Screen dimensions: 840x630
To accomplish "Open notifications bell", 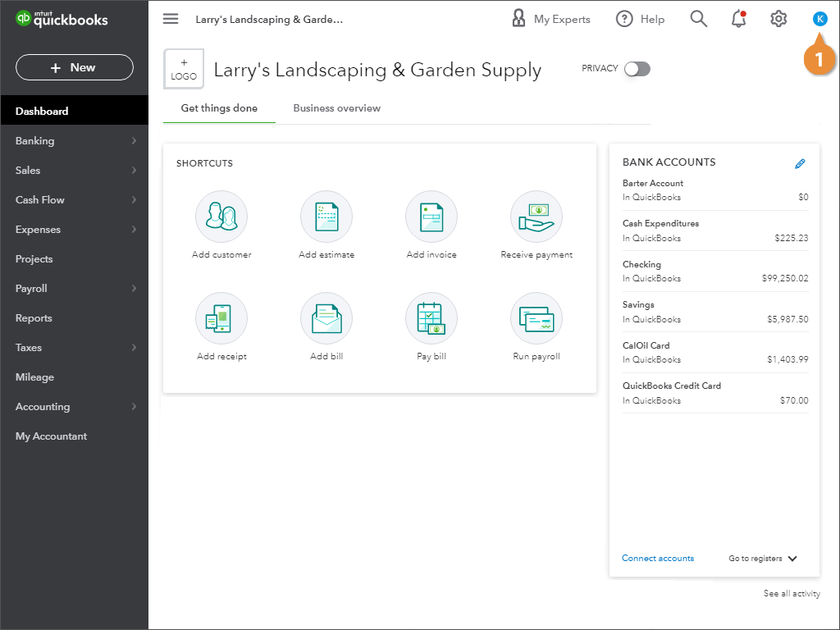I will 737,18.
